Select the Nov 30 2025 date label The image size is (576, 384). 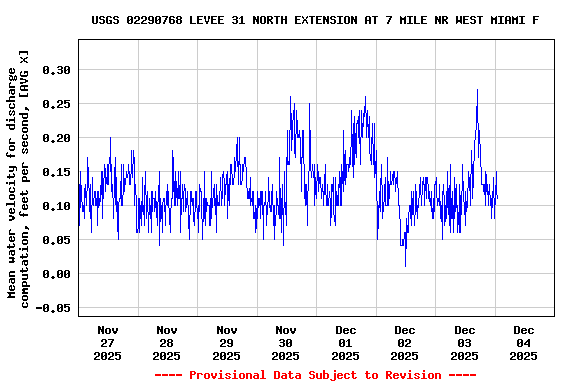point(285,343)
